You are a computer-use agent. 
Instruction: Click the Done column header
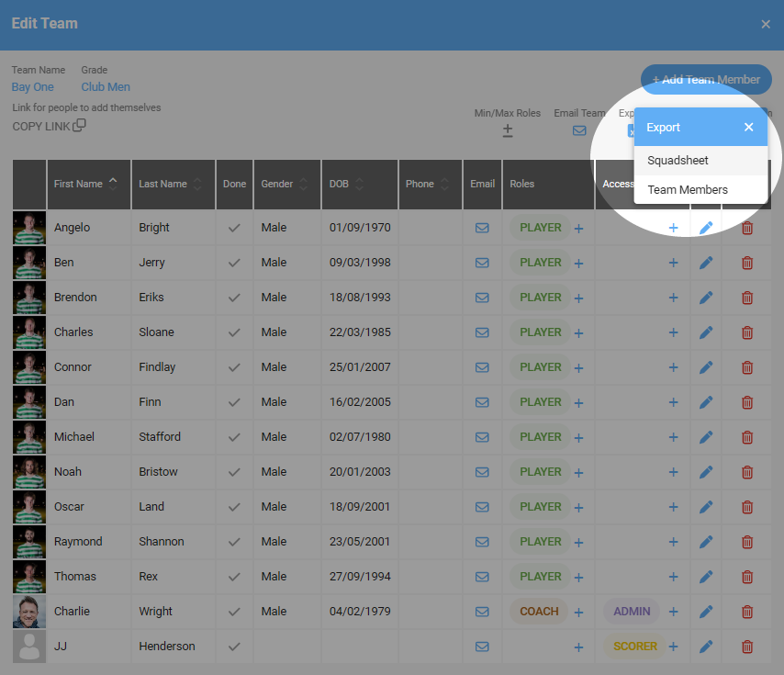(234, 184)
